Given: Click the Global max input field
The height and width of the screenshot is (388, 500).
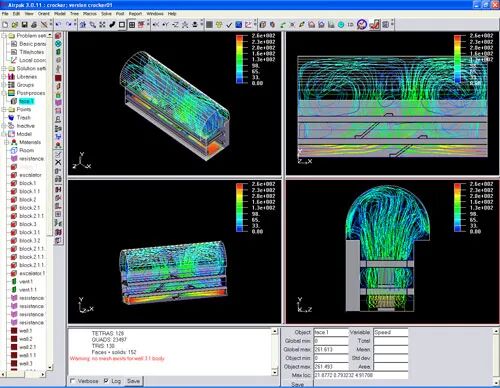Looking at the screenshot, I should (331, 349).
